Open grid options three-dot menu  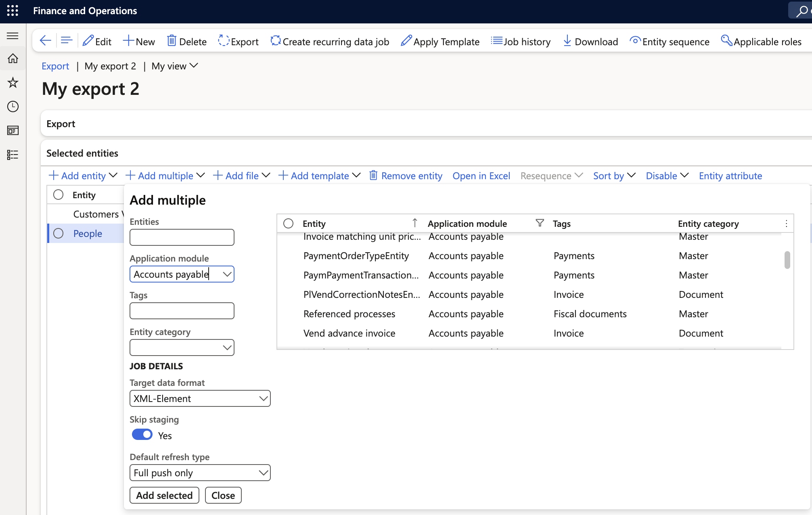(786, 224)
